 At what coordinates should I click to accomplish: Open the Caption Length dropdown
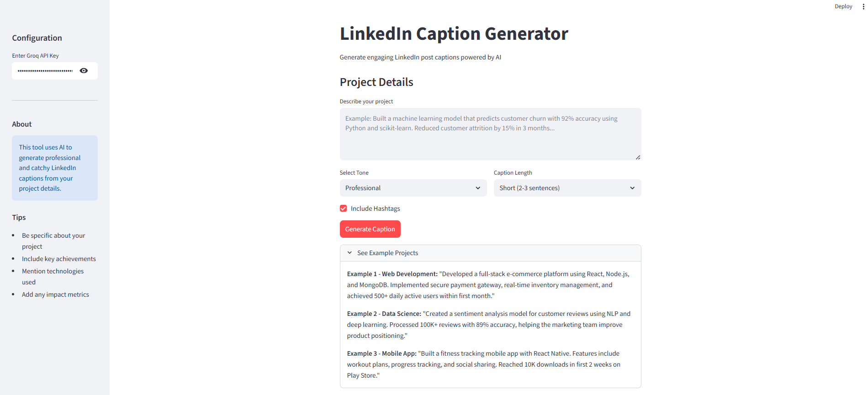coord(567,188)
